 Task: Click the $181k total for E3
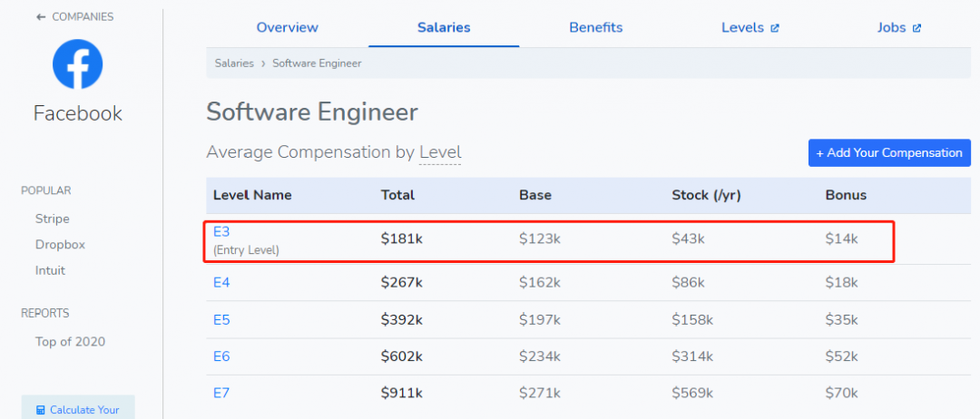[402, 239]
